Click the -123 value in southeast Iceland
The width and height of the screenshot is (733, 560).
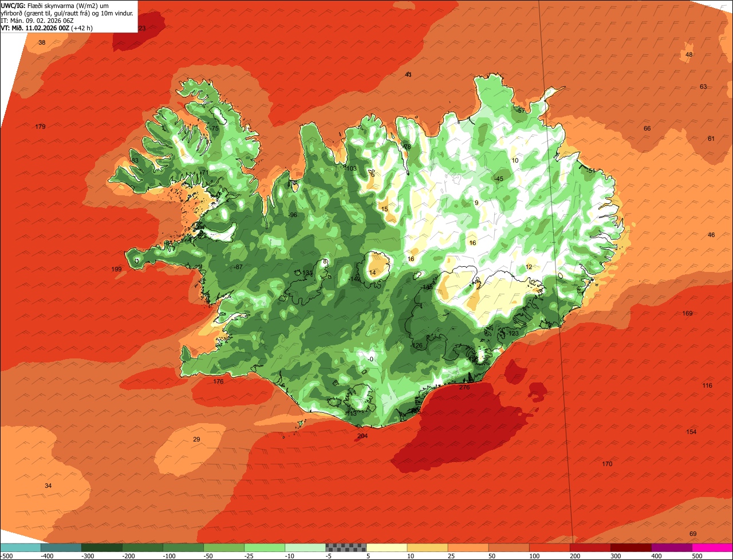click(x=513, y=333)
